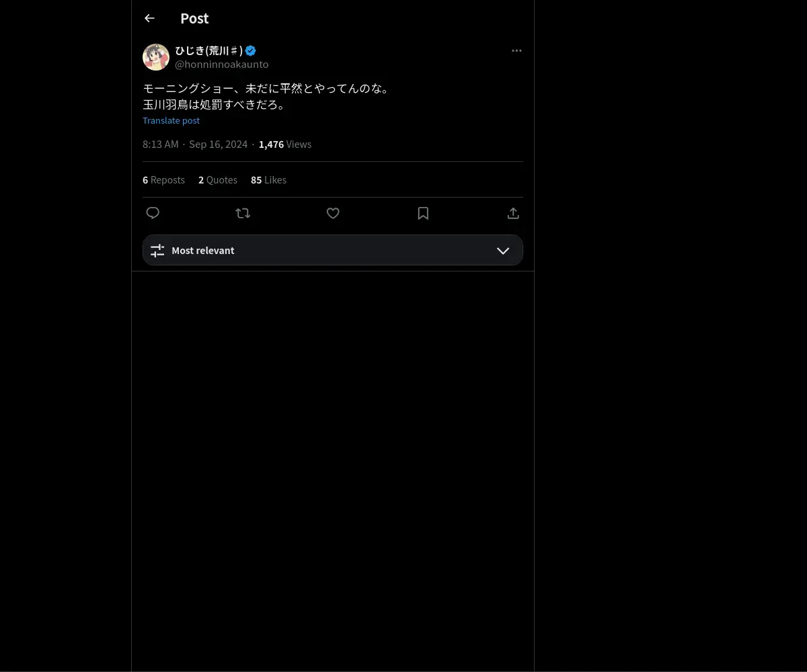Viewport: 807px width, 672px height.
Task: Bookmark this post
Action: pyautogui.click(x=423, y=213)
